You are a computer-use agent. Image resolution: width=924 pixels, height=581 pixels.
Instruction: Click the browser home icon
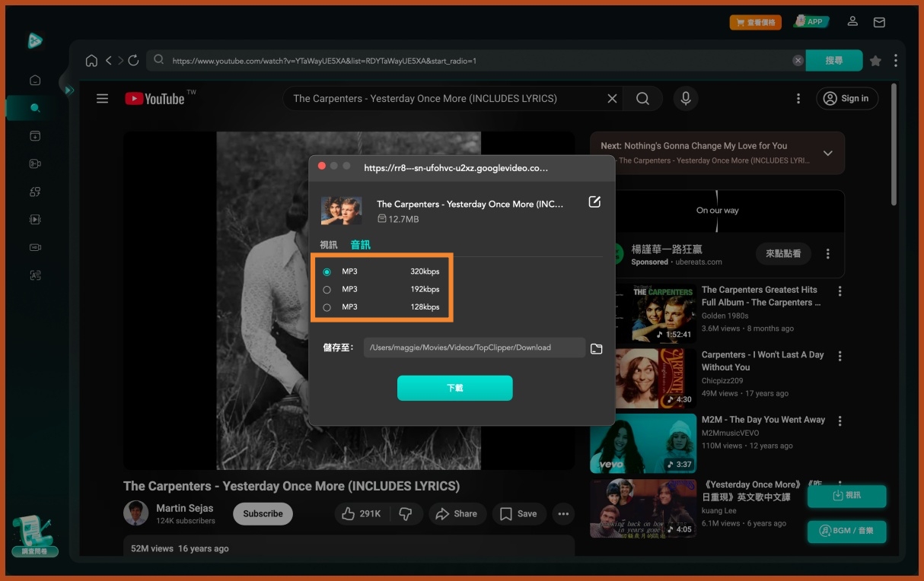click(x=91, y=61)
